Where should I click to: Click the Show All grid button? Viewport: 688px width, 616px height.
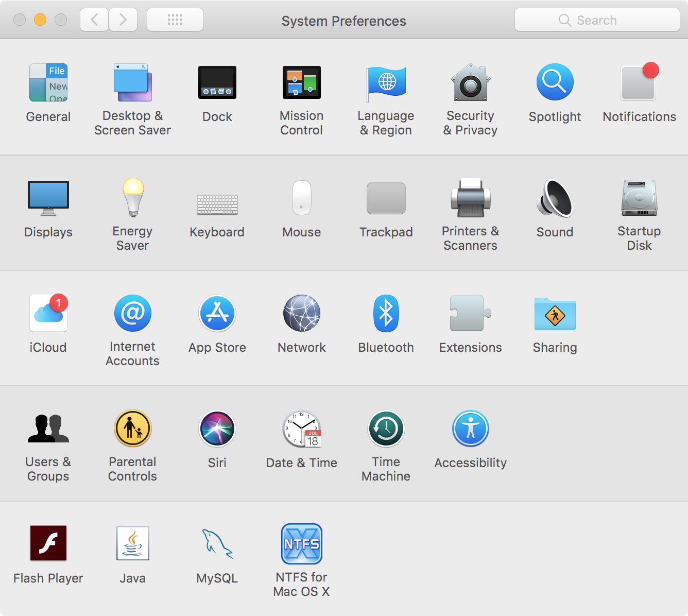(x=175, y=20)
